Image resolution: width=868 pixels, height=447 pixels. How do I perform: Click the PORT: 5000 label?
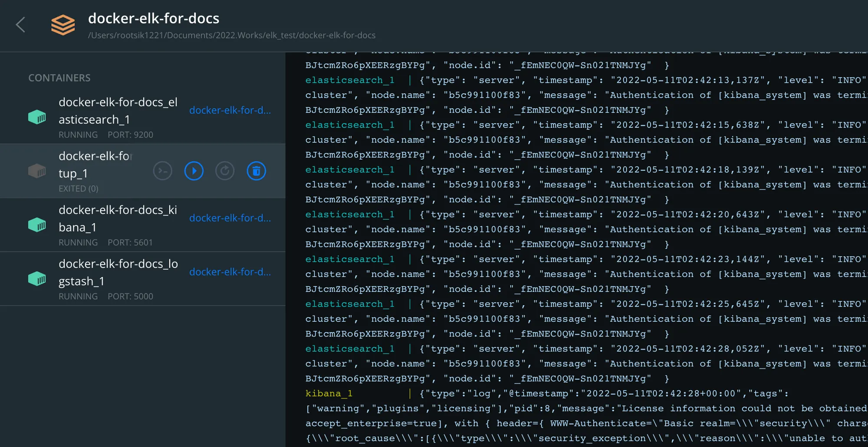(130, 296)
